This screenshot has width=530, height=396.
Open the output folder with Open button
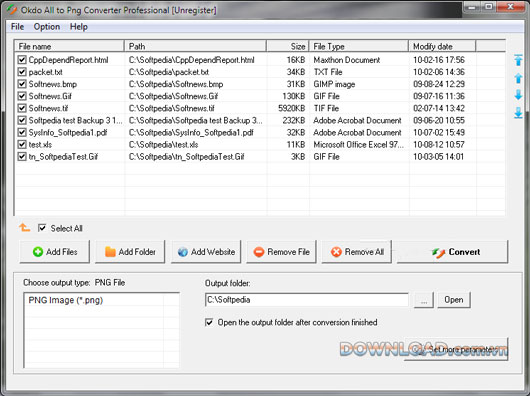coord(454,300)
